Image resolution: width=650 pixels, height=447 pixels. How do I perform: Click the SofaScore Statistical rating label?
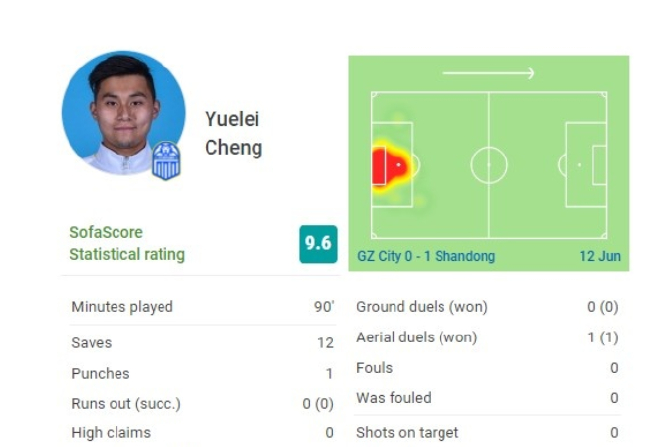(x=127, y=243)
